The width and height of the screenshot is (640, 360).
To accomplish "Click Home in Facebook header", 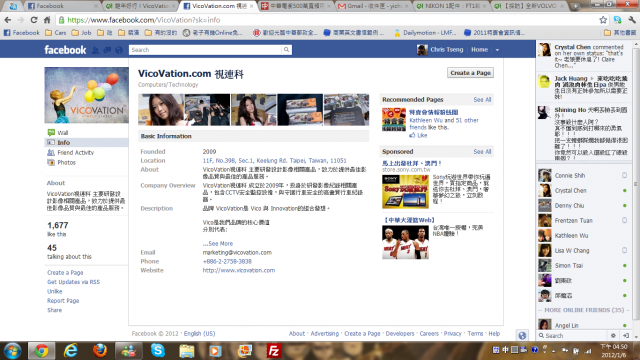I will 479,50.
